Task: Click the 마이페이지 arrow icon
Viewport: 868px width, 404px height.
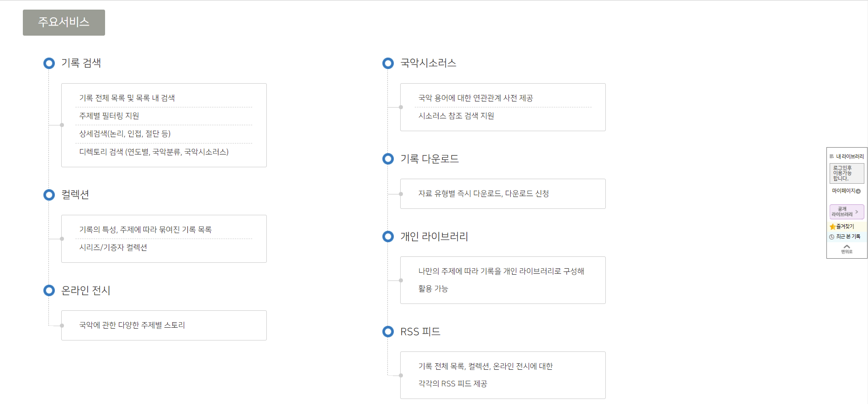Action: 858,191
